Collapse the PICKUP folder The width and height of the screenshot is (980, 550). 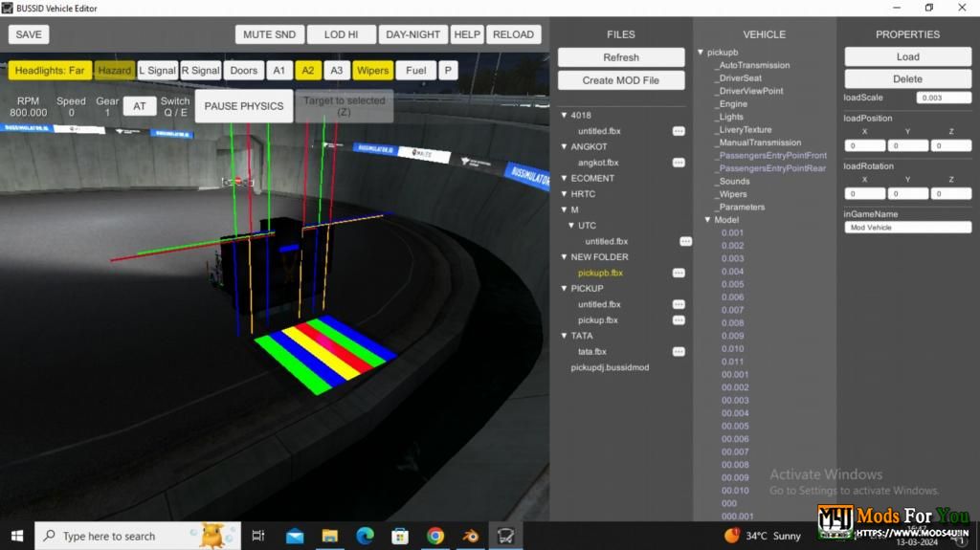pos(564,288)
